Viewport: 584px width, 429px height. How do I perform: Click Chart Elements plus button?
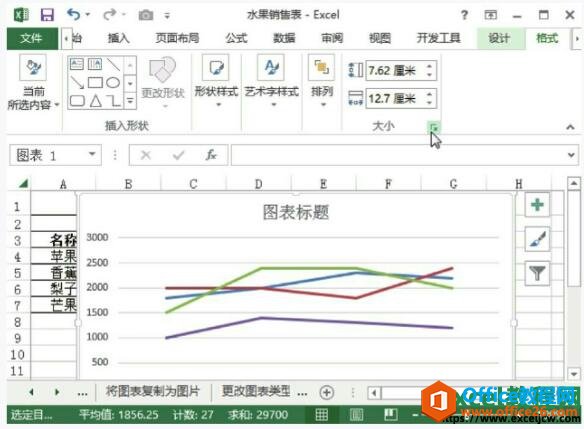pyautogui.click(x=537, y=204)
